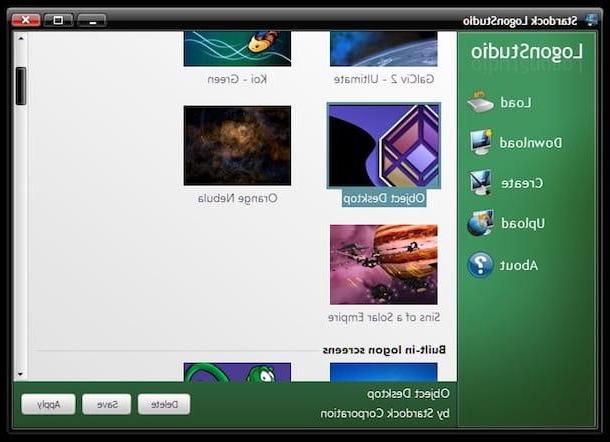Select the Object Desktop logon thumbnail
Screen dimensions: 610x442
coord(384,146)
